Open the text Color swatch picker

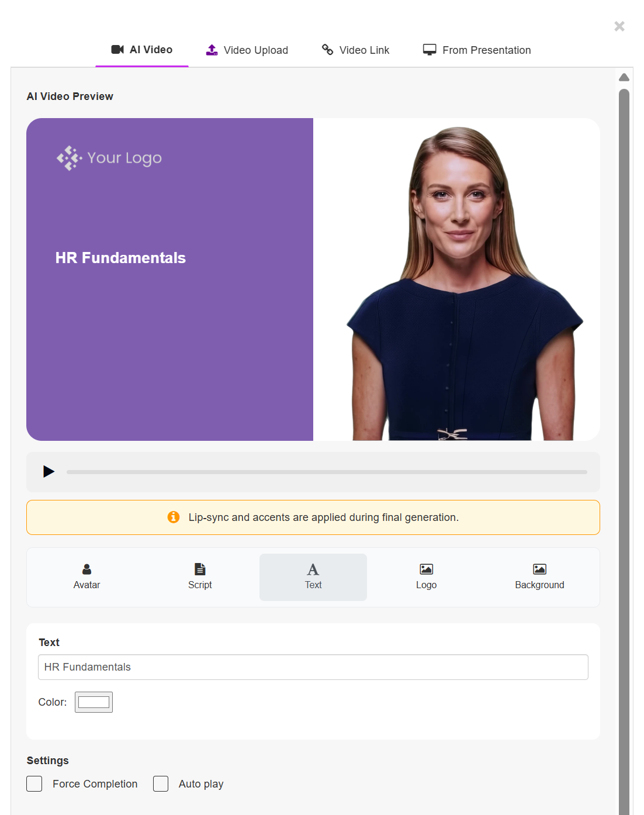tap(94, 702)
